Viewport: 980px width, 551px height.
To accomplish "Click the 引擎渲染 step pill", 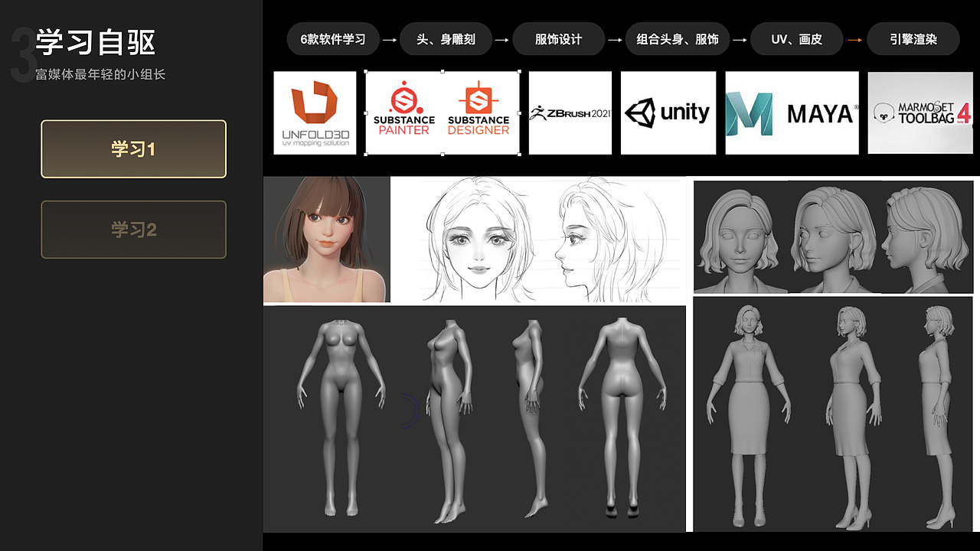I will tap(913, 37).
